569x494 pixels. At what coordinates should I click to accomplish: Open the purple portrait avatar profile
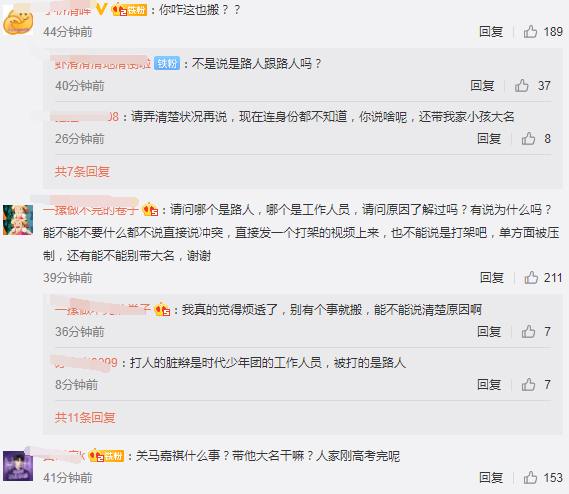click(18, 466)
